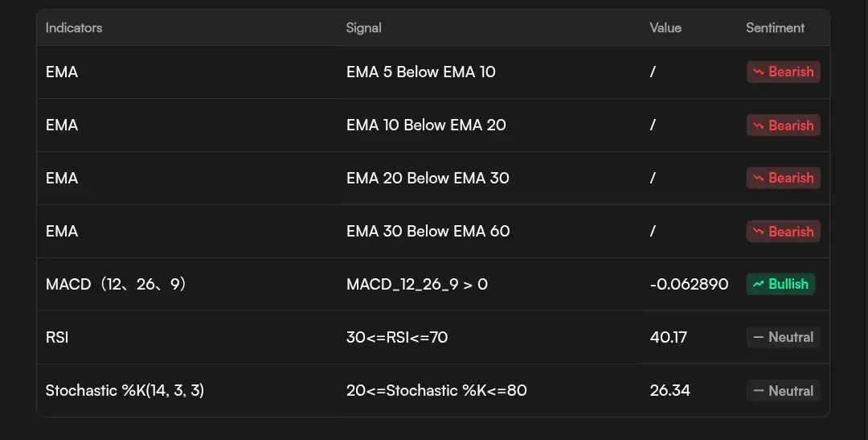Click the 30<=RSI<=70 signal text
Viewport: 868px width, 440px height.
pos(397,337)
